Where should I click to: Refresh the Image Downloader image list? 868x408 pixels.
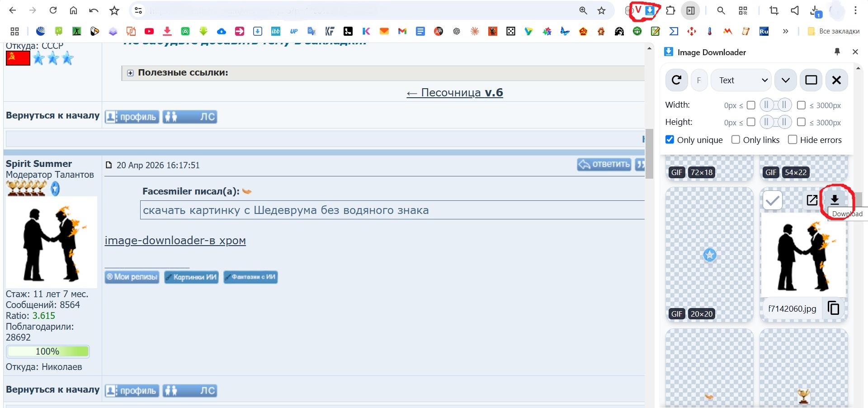tap(676, 80)
